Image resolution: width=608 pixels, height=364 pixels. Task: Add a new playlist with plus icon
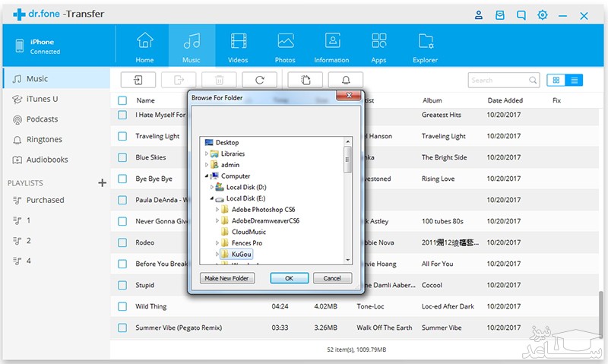(x=102, y=183)
